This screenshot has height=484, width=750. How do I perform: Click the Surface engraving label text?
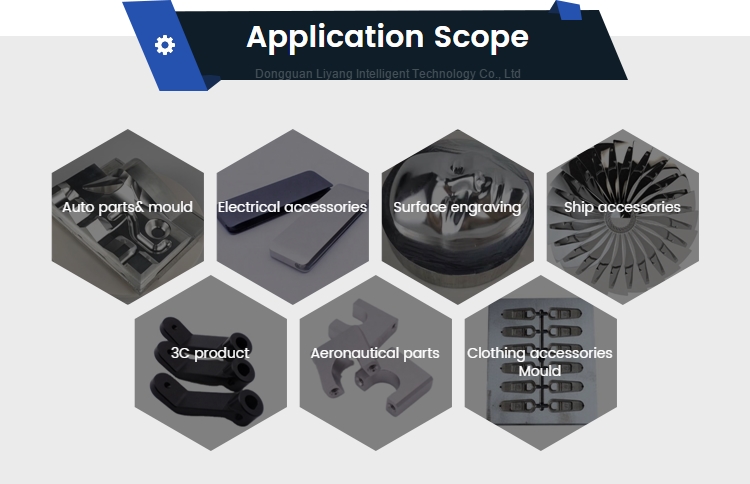coord(457,208)
